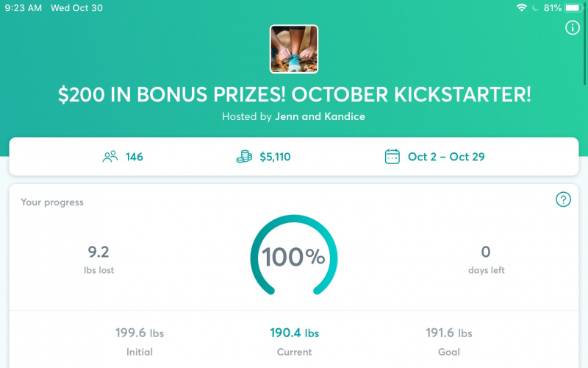The width and height of the screenshot is (588, 368).
Task: Select the $5,110 pot amount
Action: [275, 157]
